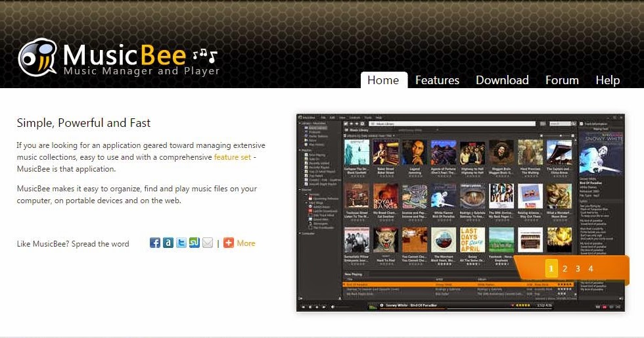This screenshot has height=338, width=644.
Task: Share MusicBee on Facebook
Action: click(155, 243)
